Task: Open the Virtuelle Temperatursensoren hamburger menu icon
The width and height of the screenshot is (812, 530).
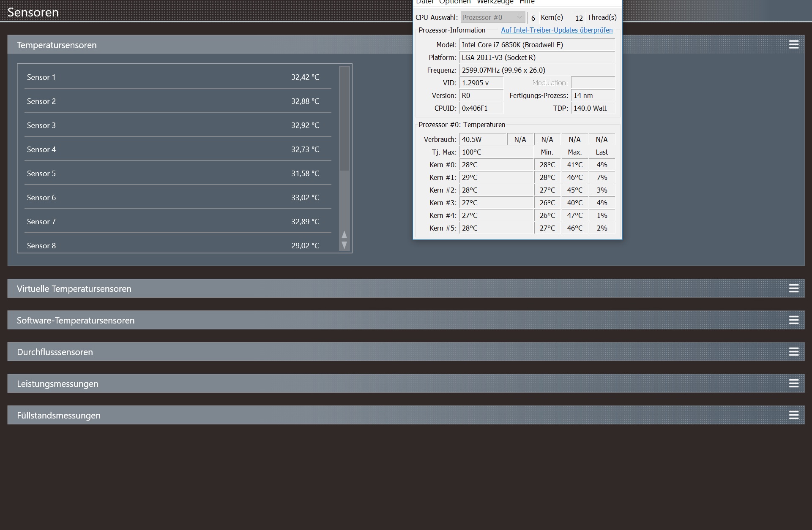Action: (793, 288)
